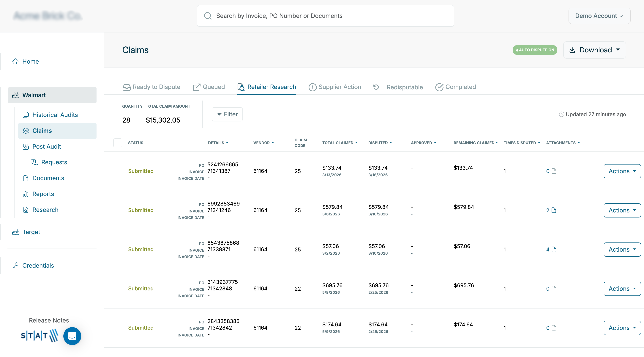Expand Actions for the first claim row
The width and height of the screenshot is (644, 357).
click(x=622, y=171)
